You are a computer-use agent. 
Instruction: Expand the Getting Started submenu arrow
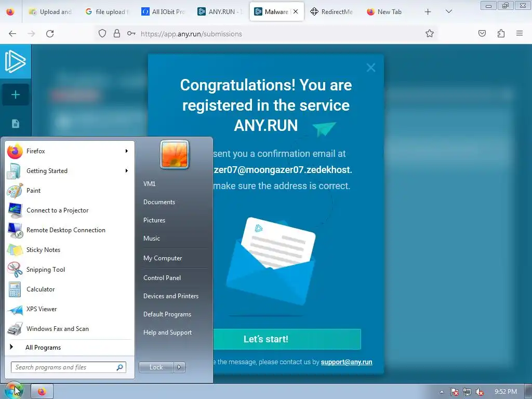point(127,170)
